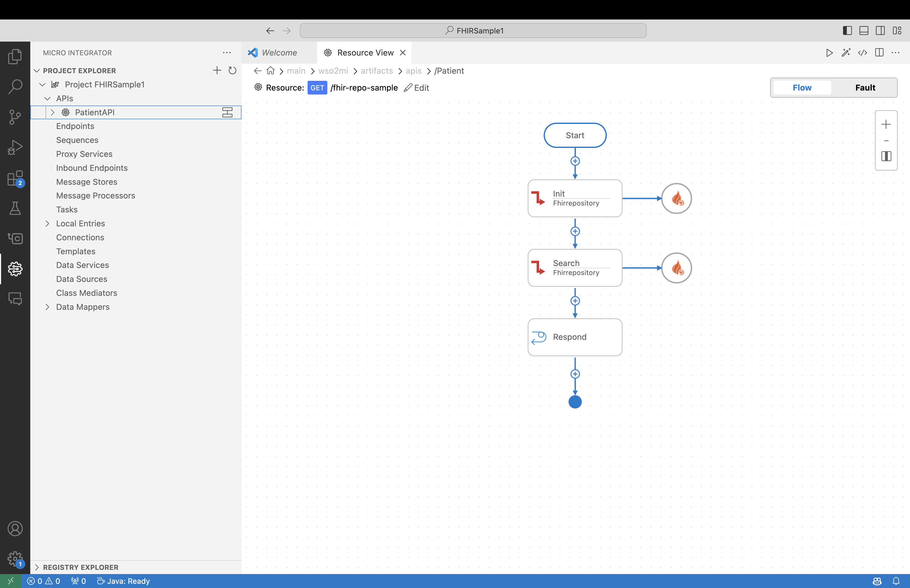The image size is (910, 588).
Task: Collapse the APIs tree node
Action: (47, 98)
